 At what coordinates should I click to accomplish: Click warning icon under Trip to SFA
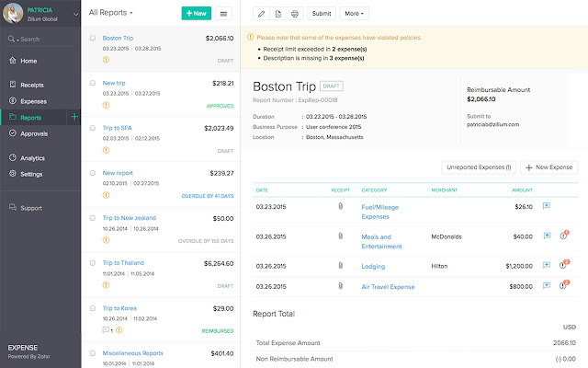[107, 150]
